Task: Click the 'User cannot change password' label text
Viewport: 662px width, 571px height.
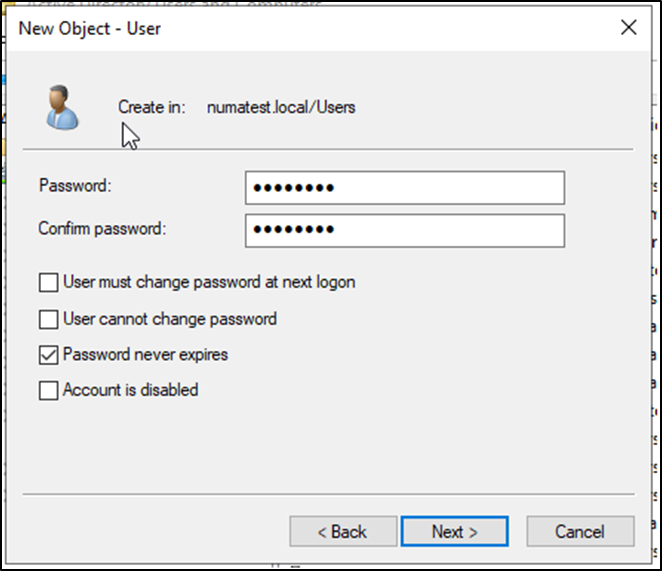Action: (170, 320)
